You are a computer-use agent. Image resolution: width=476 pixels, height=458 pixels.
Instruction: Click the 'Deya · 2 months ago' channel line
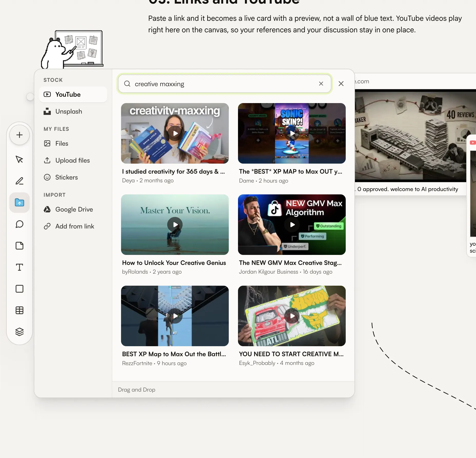pos(148,181)
